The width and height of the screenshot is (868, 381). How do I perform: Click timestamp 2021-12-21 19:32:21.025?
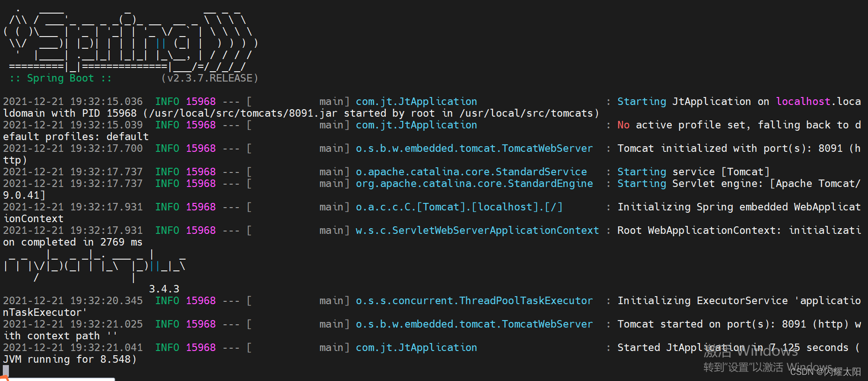[x=73, y=324]
